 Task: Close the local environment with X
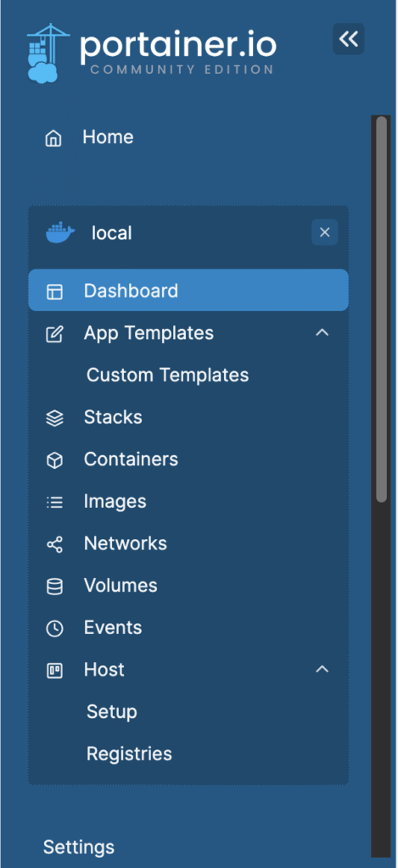(325, 232)
